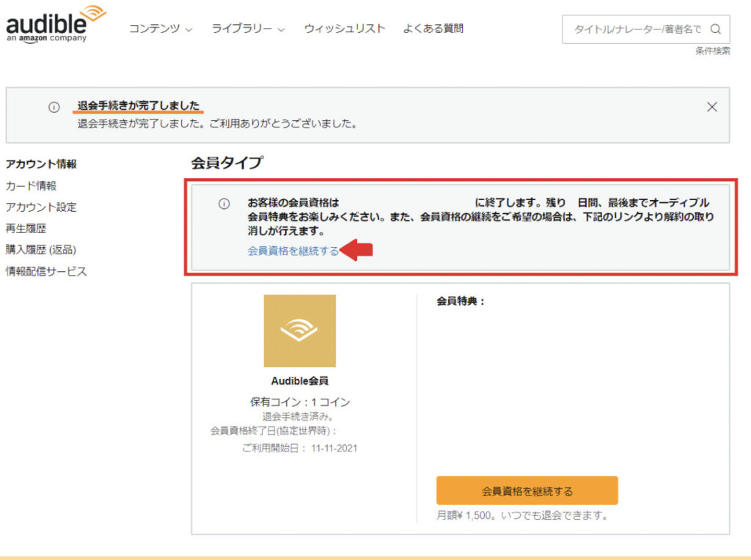Expand the ライブラリー menu
Screen dimensions: 751x560
point(248,29)
